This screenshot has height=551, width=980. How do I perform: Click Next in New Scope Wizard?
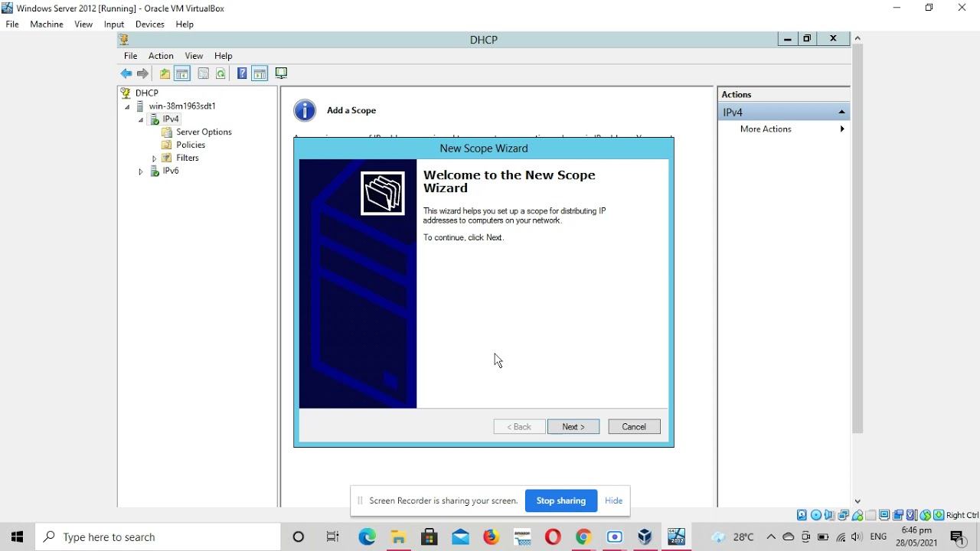pos(573,427)
